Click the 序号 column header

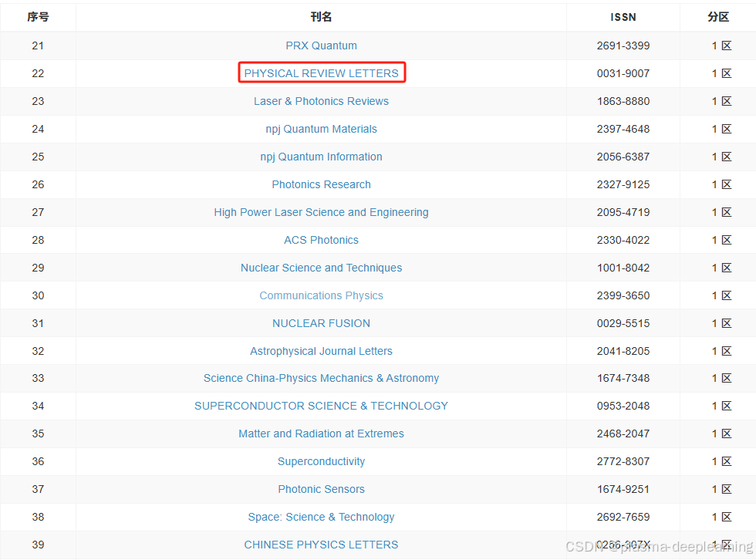38,17
